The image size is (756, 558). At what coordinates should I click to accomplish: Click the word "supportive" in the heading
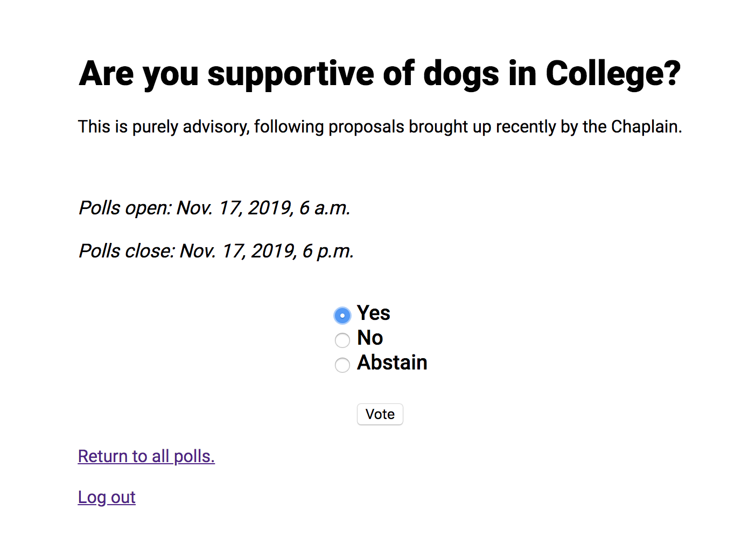290,74
